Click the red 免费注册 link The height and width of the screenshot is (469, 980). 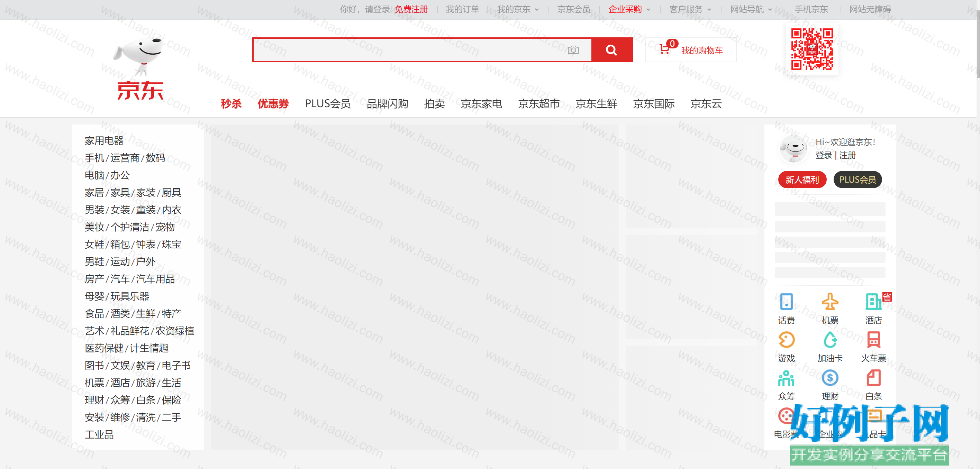click(x=411, y=9)
